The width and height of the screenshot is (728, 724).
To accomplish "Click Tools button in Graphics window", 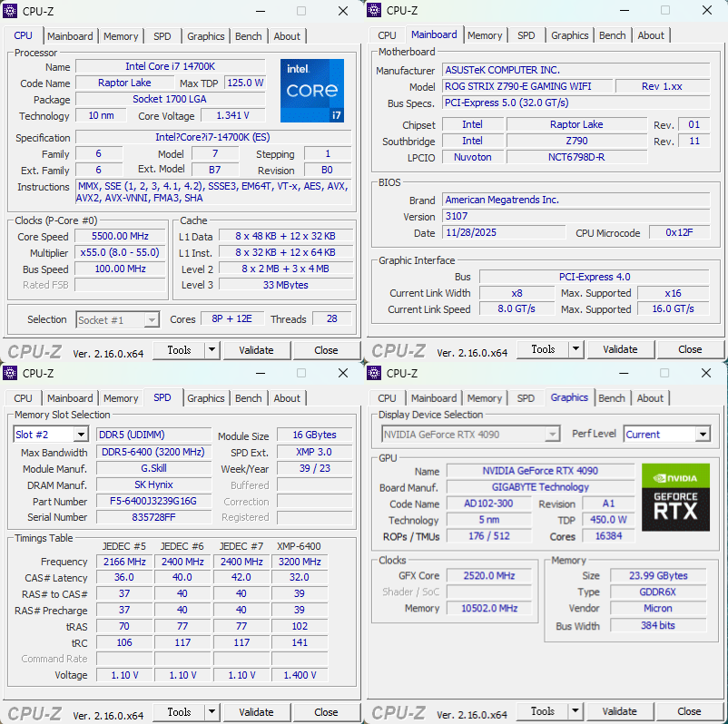I will click(543, 711).
